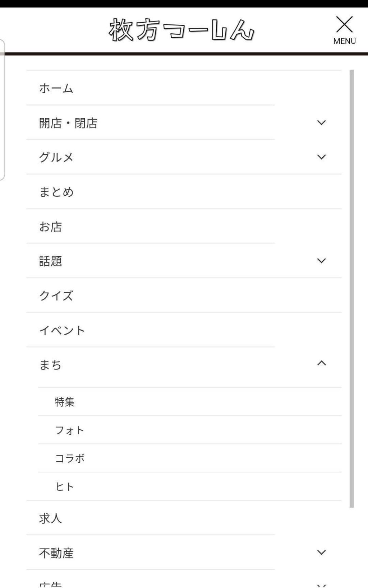
Task: Click the 枚方つーしん site logo
Action: [x=181, y=30]
